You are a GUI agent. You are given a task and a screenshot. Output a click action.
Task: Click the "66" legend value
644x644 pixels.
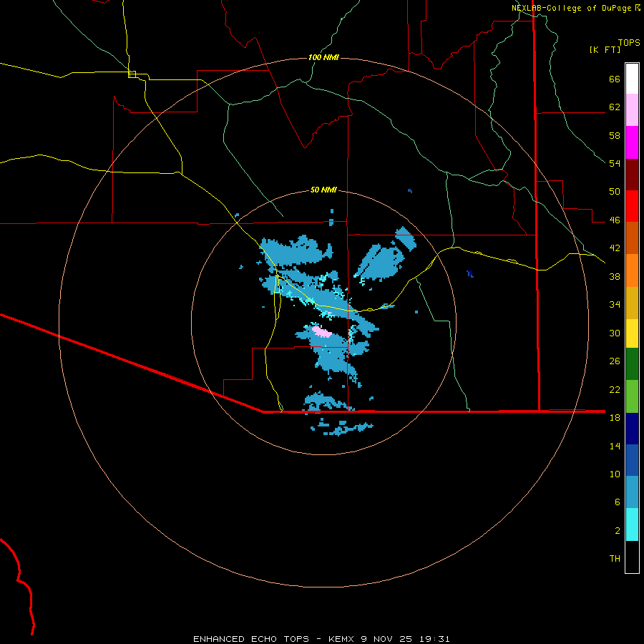coord(615,79)
